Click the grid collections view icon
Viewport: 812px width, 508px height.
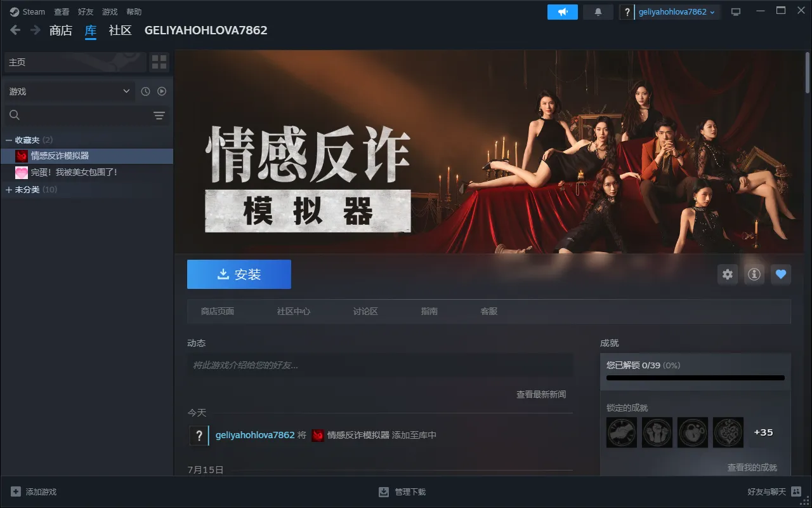(x=159, y=62)
